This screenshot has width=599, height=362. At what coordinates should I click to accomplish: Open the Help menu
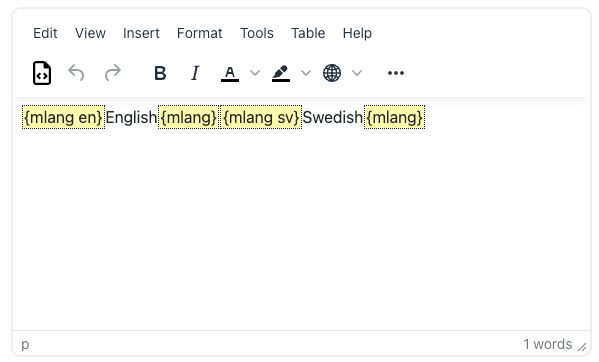[x=357, y=33]
